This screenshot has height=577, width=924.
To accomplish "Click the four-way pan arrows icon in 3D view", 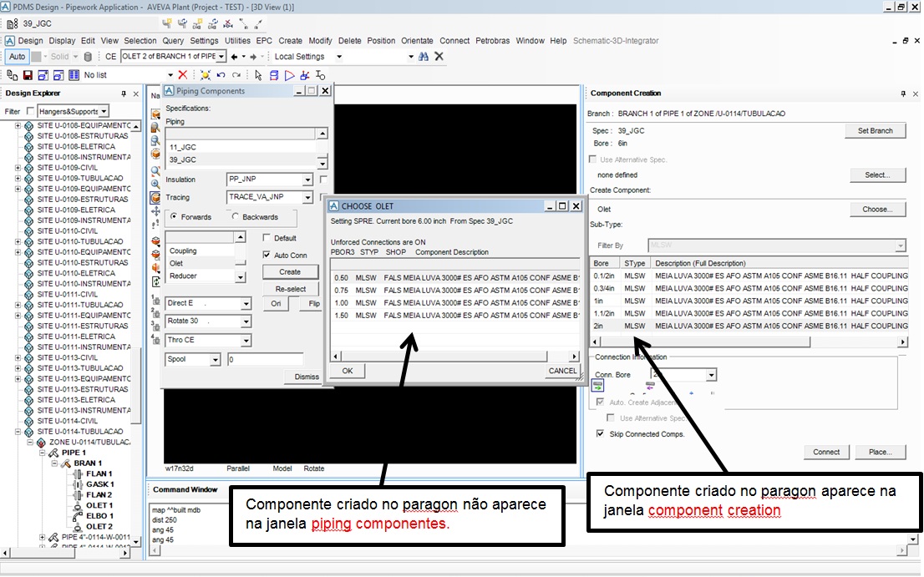I will 155,210.
